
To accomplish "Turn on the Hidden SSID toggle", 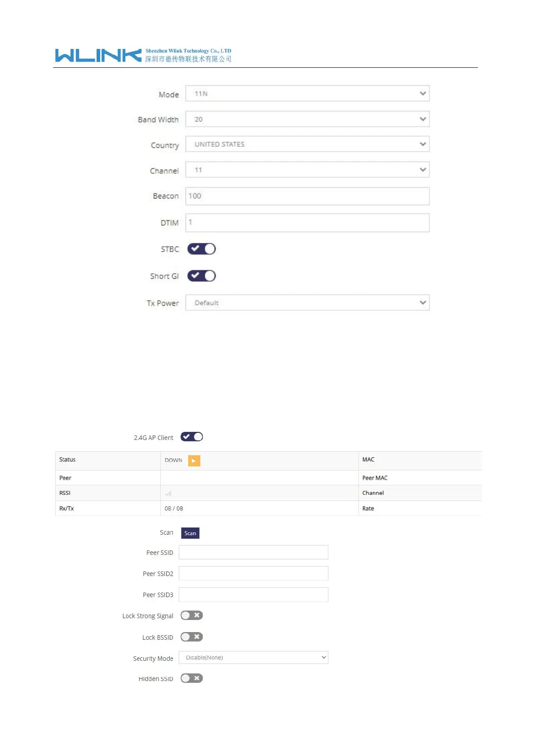I will point(192,678).
